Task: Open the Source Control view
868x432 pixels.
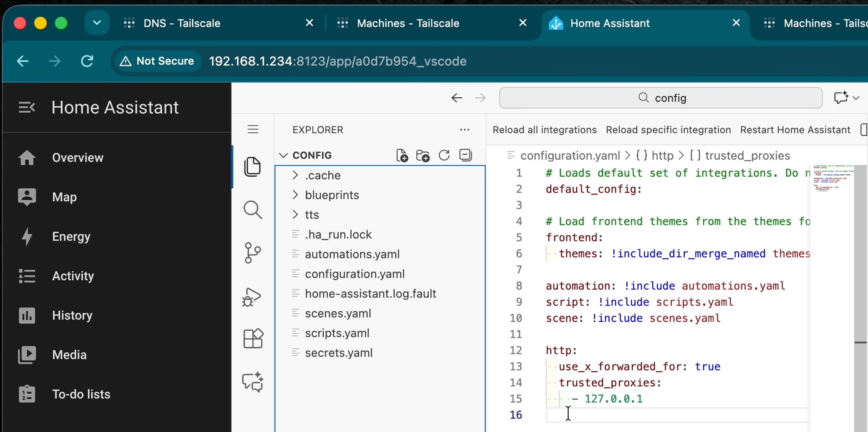Action: coord(252,253)
